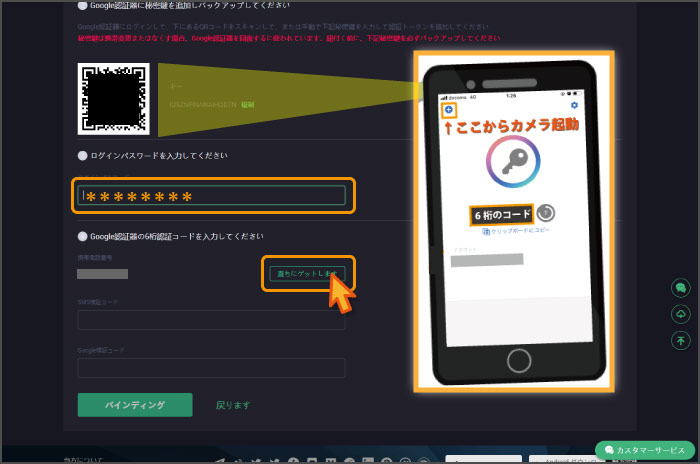The image size is (700, 464).
Task: Click the 直ちにゲットします button
Action: 307,273
